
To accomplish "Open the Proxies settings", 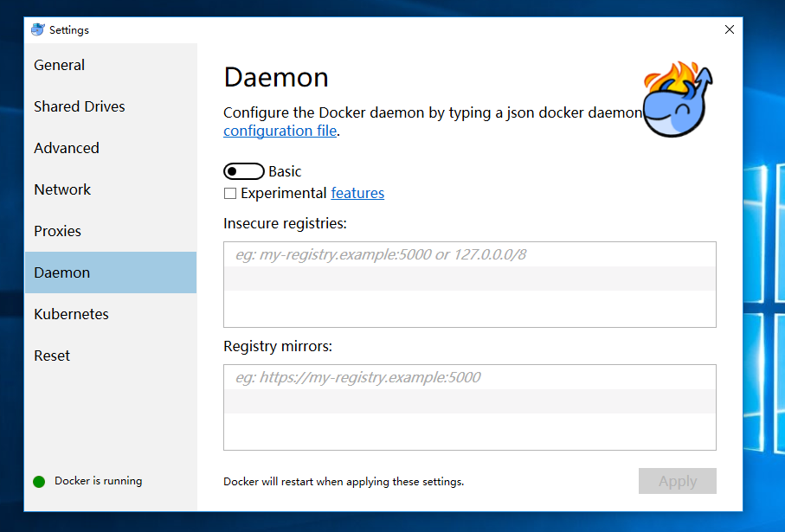I will click(110, 231).
